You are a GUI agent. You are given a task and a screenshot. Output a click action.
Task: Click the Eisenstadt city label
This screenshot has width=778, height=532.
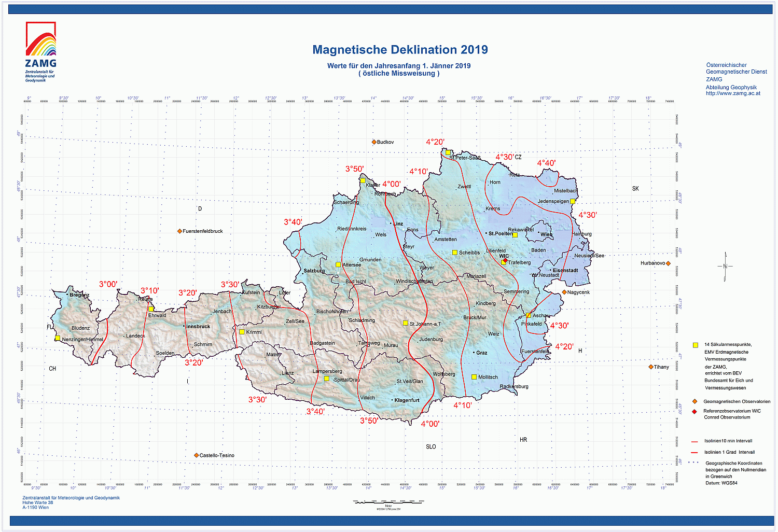point(565,270)
